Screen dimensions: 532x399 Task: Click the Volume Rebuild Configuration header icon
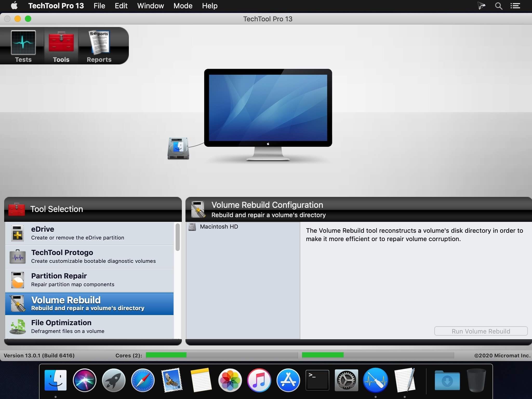[x=198, y=209]
